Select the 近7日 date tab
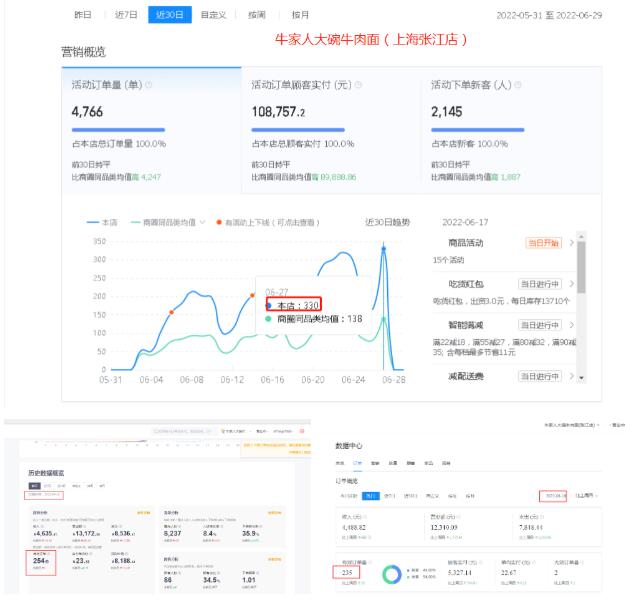Viewport: 627px width, 605px height. point(126,15)
